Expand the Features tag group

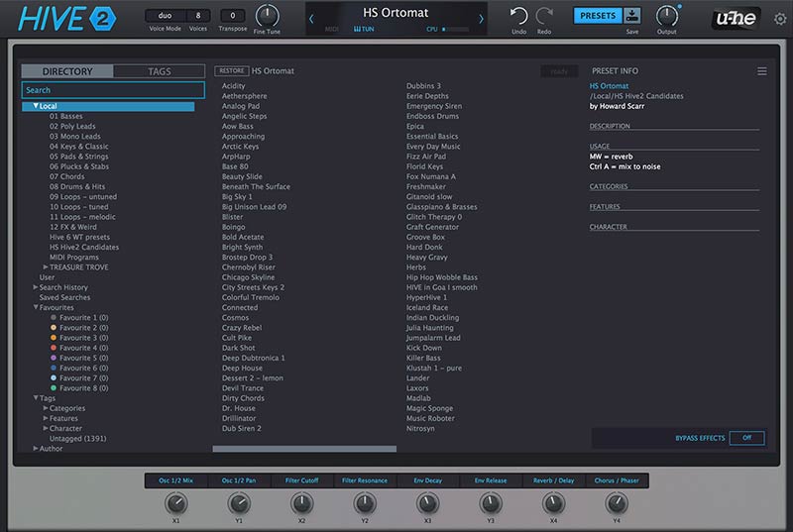coord(46,418)
